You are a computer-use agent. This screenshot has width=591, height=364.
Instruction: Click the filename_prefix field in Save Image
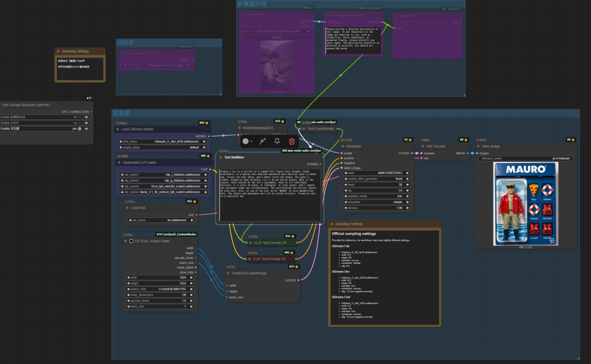(526, 158)
